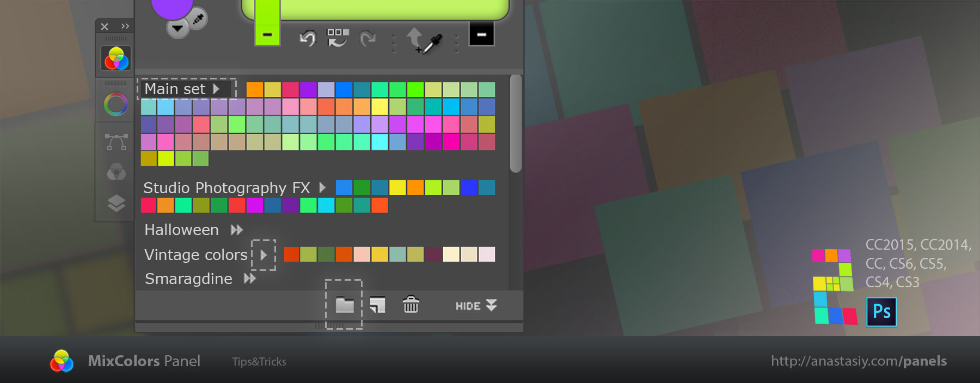Image resolution: width=980 pixels, height=383 pixels.
Task: Click the new swatch set icon
Action: coord(377,305)
